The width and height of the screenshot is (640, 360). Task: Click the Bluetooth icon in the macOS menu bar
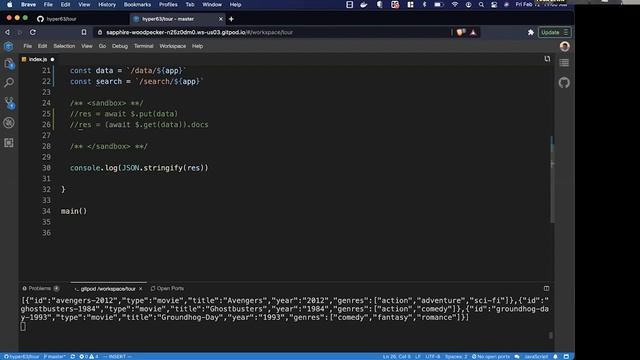424,4
